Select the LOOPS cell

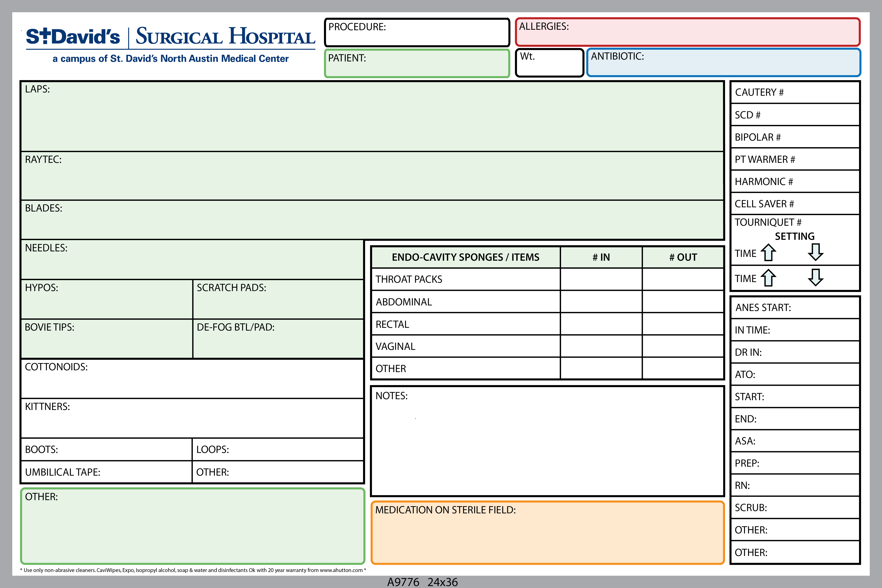click(x=278, y=449)
